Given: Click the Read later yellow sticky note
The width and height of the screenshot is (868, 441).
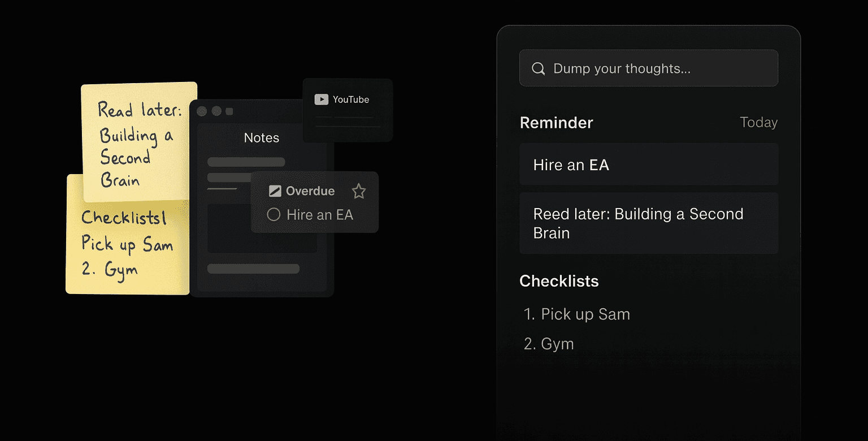Looking at the screenshot, I should tap(138, 141).
